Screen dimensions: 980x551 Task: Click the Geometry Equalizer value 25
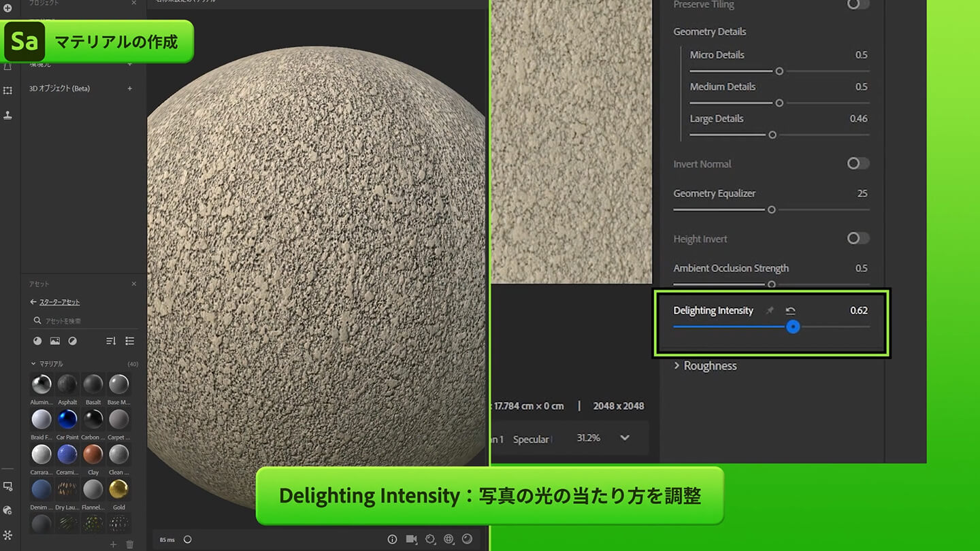(862, 193)
